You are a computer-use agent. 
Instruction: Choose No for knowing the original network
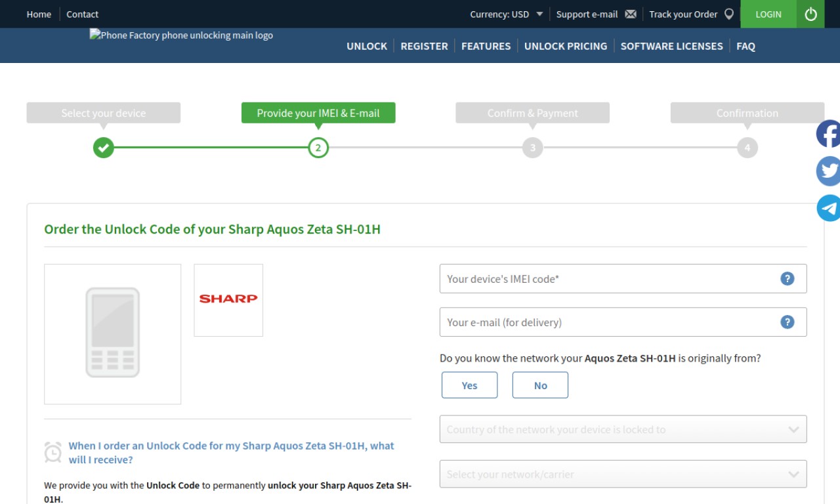pos(540,385)
